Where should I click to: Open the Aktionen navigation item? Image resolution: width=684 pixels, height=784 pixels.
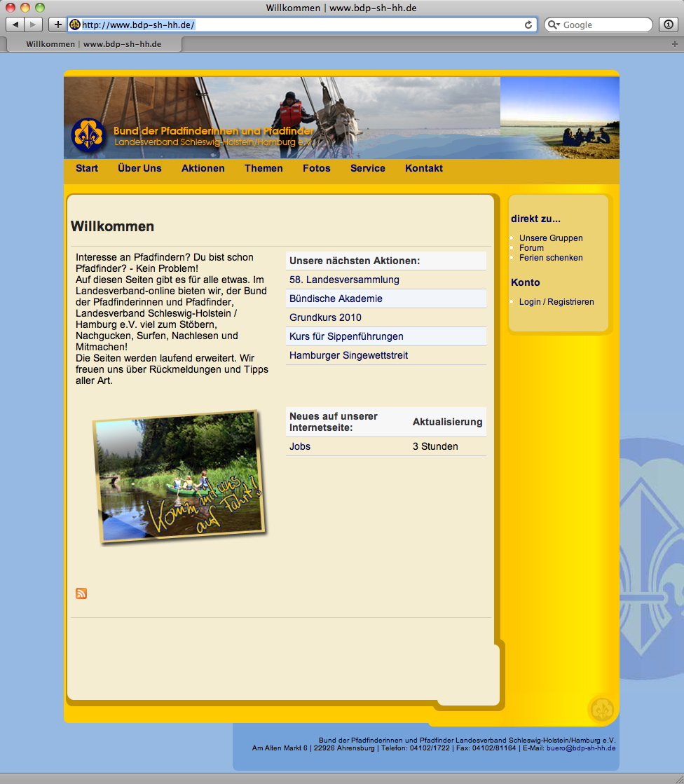pyautogui.click(x=203, y=168)
